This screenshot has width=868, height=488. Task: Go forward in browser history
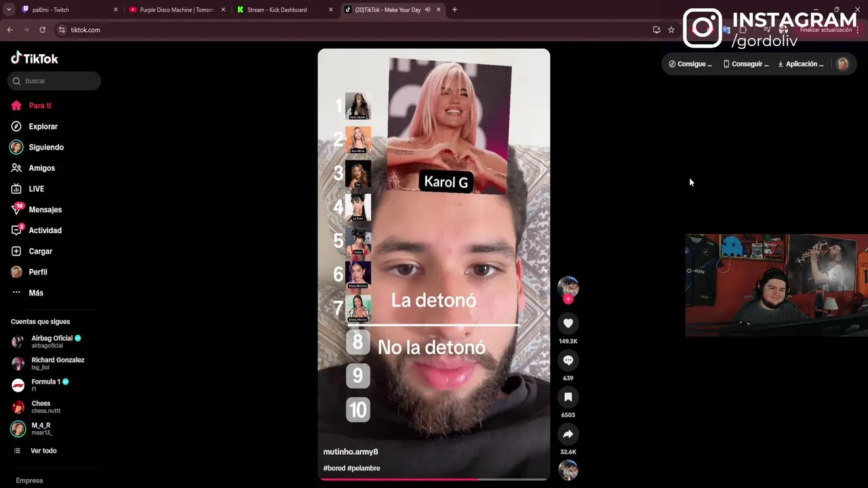click(x=26, y=30)
